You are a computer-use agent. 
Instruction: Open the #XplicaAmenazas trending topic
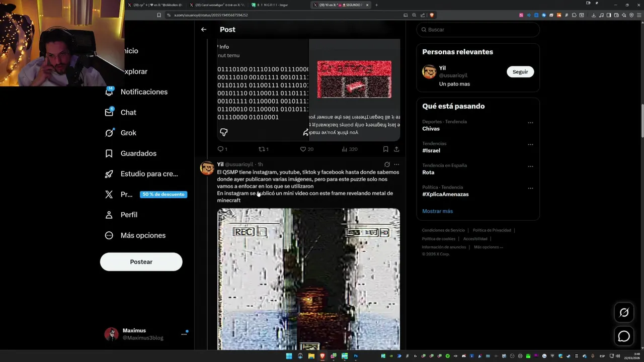(445, 194)
